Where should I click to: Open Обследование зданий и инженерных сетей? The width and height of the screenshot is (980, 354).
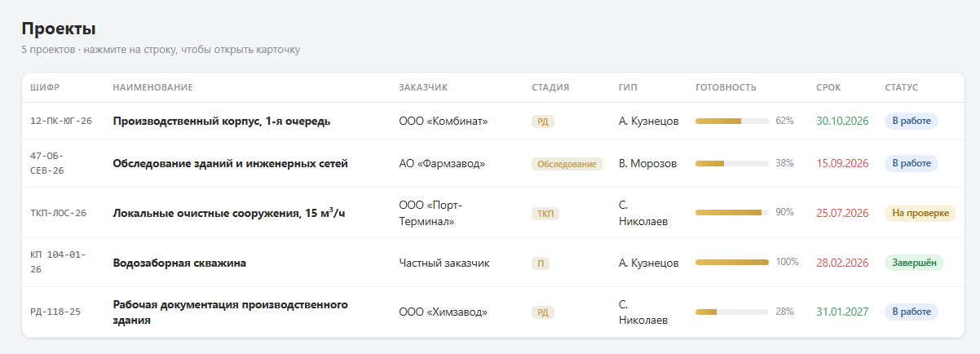coord(230,163)
